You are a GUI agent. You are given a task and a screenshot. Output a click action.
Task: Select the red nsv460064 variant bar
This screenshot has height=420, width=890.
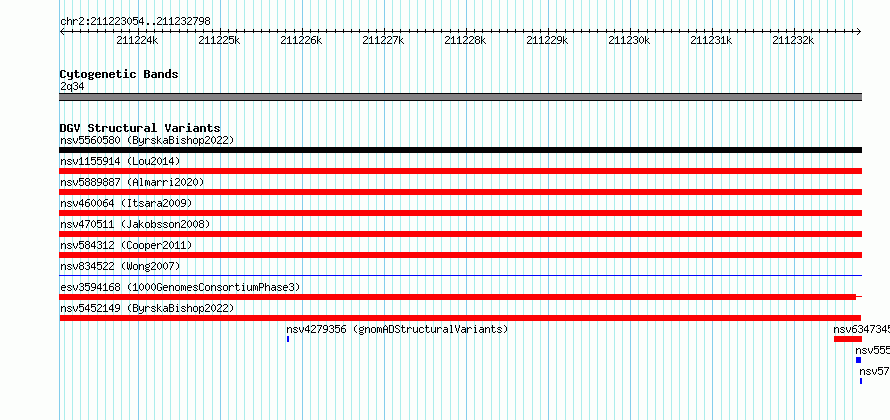(460, 213)
